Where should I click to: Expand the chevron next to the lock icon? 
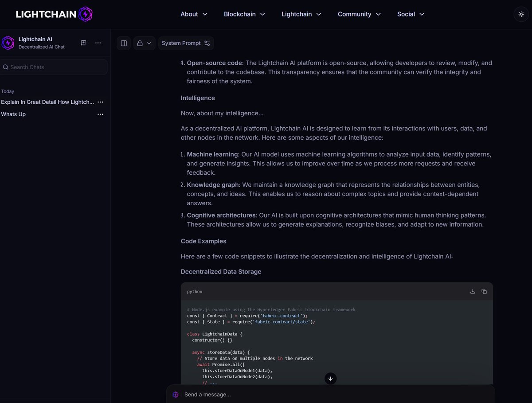click(149, 43)
